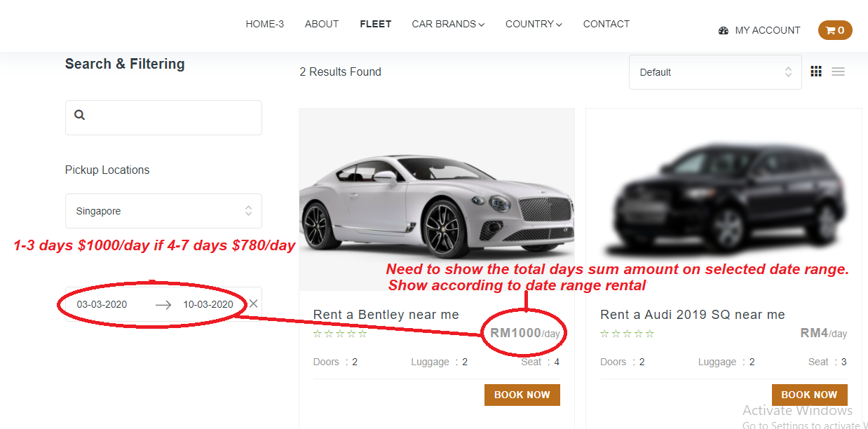
Task: Switch to grid view layout
Action: [x=816, y=71]
